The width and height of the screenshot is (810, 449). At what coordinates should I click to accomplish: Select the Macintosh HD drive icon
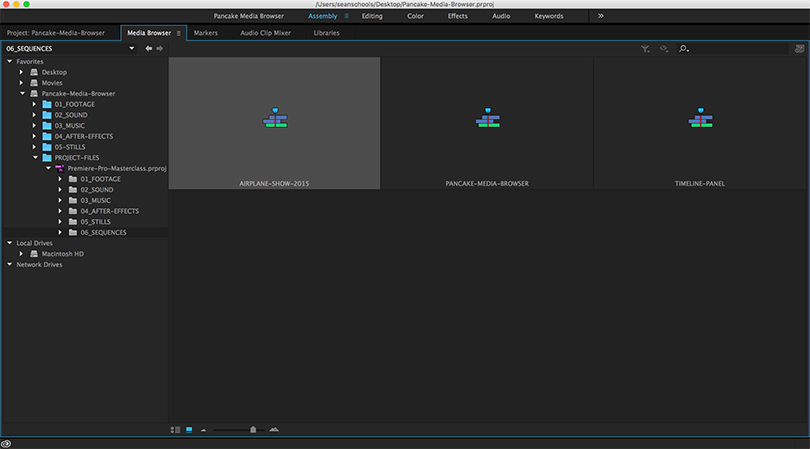34,254
